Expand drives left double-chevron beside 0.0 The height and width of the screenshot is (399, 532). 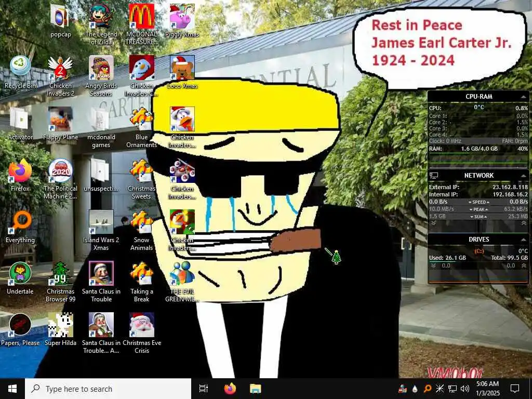click(x=433, y=265)
